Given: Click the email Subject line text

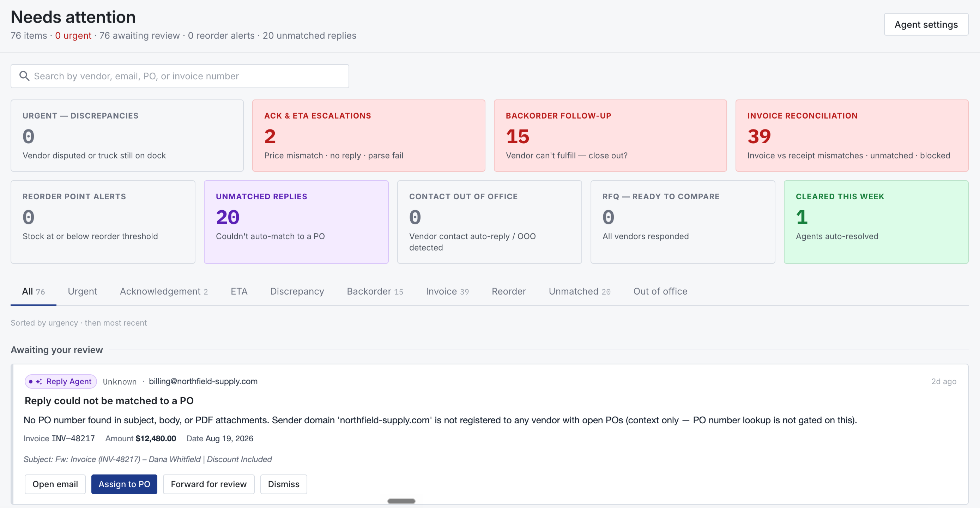Looking at the screenshot, I should (x=147, y=459).
